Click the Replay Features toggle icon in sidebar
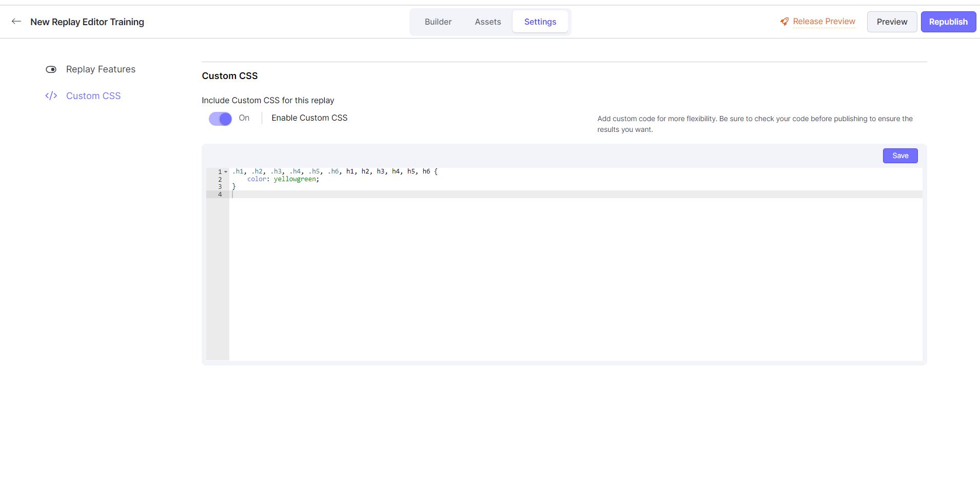 click(x=51, y=69)
